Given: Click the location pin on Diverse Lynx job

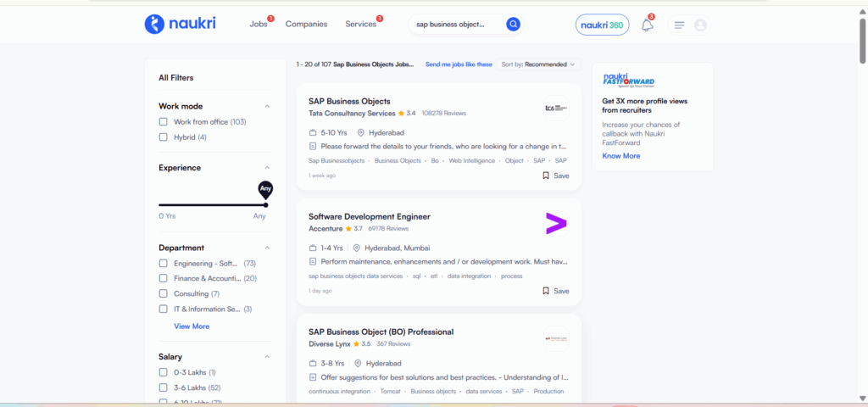Looking at the screenshot, I should (359, 363).
